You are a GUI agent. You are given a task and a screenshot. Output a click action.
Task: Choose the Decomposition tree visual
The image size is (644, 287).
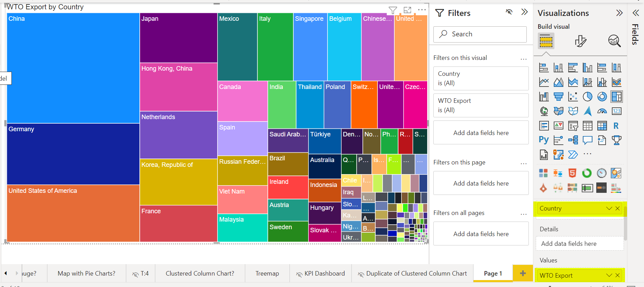573,140
